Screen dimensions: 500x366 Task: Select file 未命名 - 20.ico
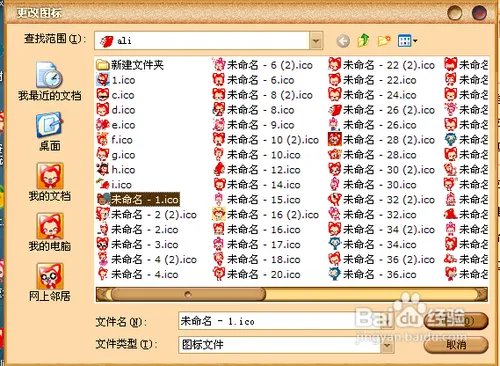pyautogui.click(x=257, y=274)
